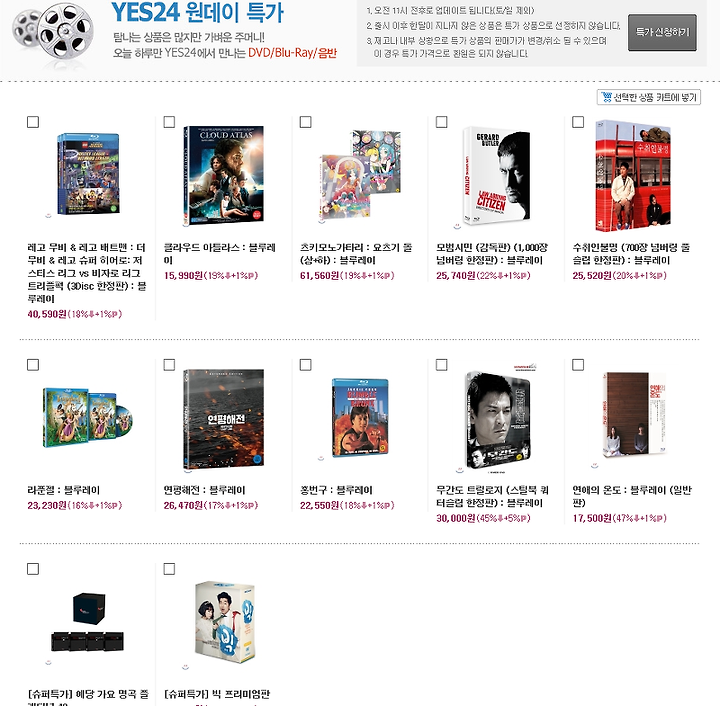Open the Cloud Atlas Blu-ray cover
The image size is (720, 706).
[224, 175]
